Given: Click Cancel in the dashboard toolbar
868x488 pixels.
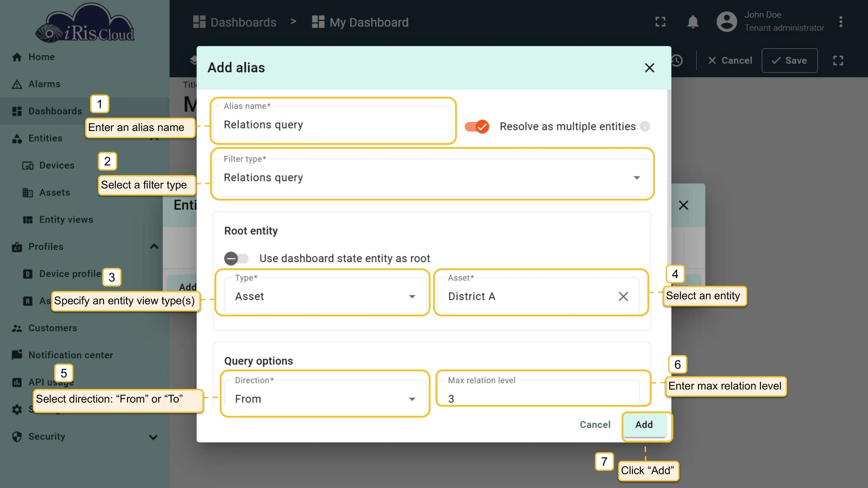Looking at the screenshot, I should pos(729,61).
